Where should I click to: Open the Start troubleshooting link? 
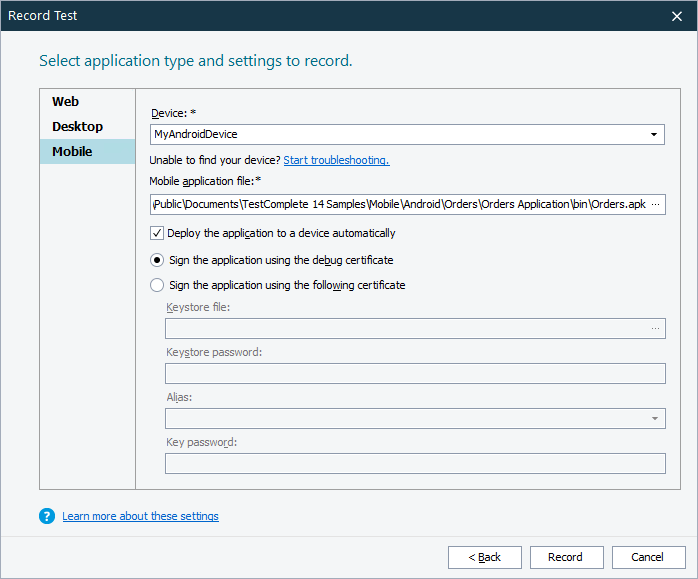pyautogui.click(x=336, y=160)
